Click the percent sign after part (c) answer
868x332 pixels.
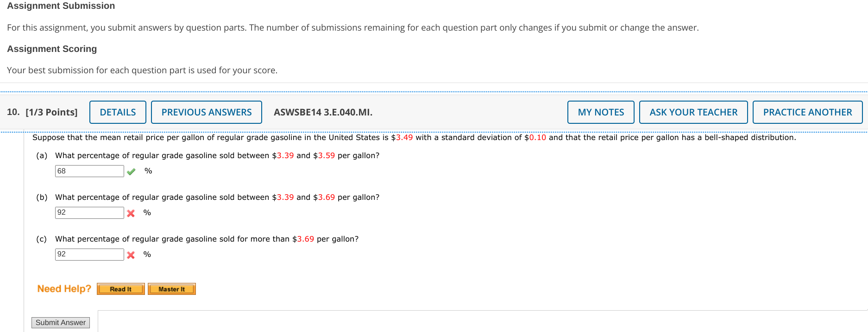(147, 255)
